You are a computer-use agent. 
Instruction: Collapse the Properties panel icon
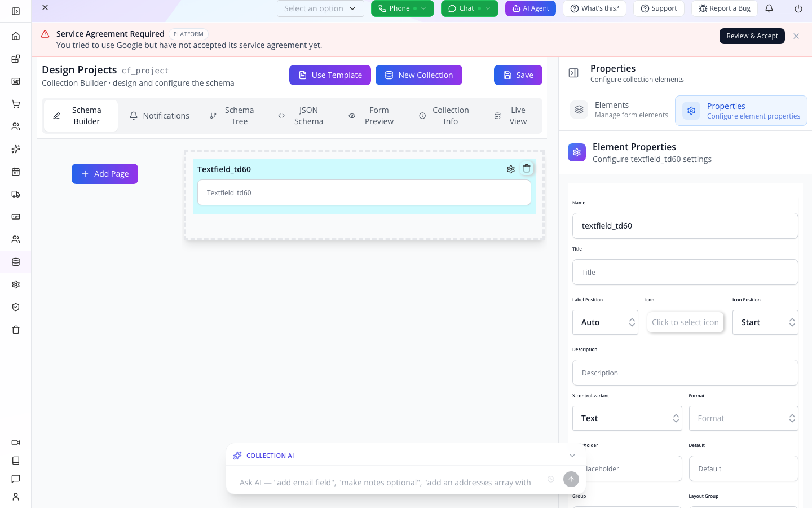573,73
